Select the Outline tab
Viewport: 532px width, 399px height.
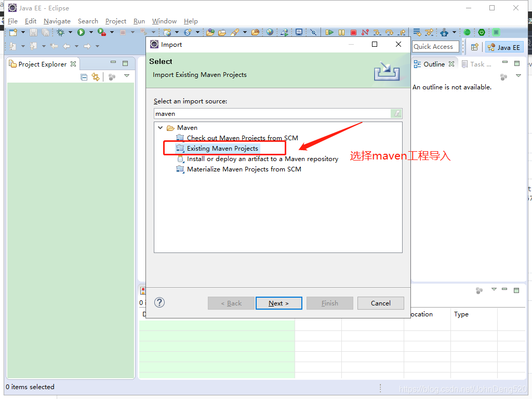(434, 64)
